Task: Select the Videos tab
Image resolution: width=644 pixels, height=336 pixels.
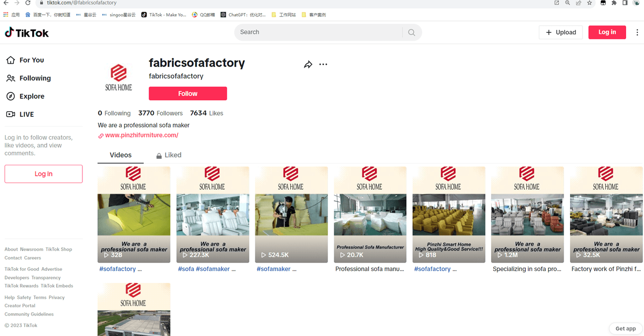Action: pyautogui.click(x=121, y=155)
